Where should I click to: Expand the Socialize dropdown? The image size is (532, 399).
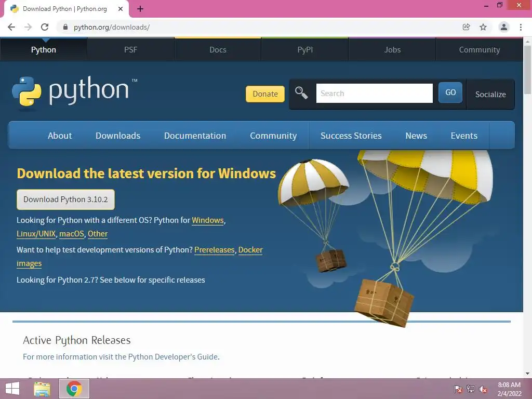coord(490,95)
